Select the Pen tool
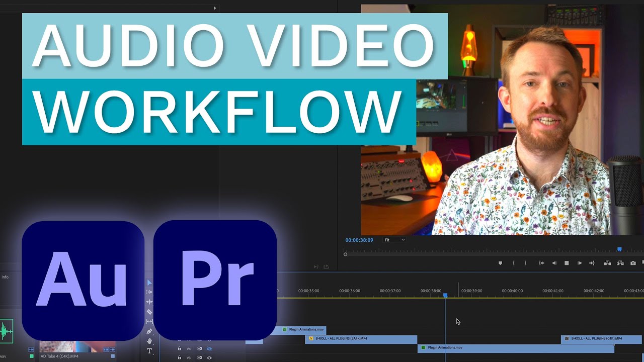644x362 pixels. coord(149,331)
